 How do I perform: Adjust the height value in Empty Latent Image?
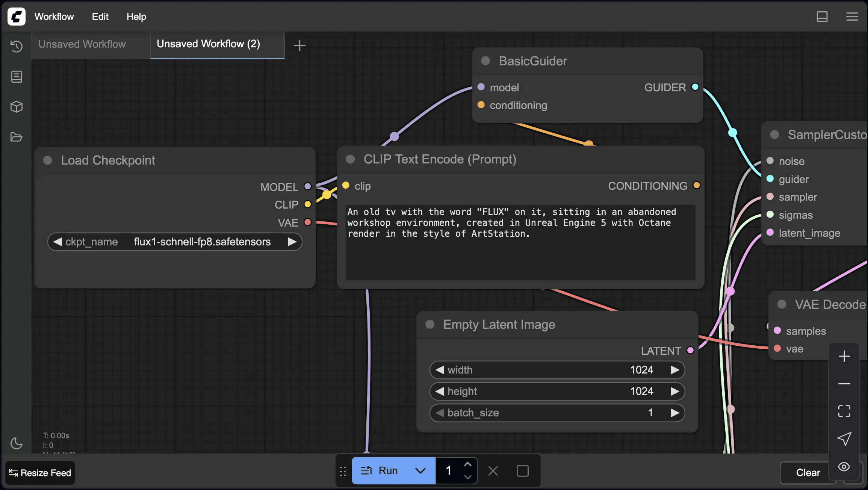click(x=556, y=391)
